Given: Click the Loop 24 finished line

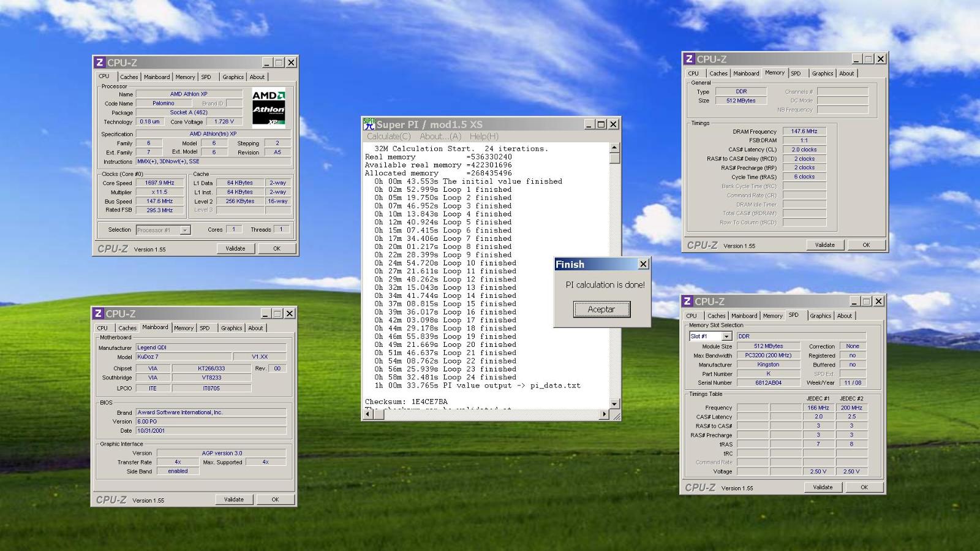Looking at the screenshot, I should [445, 377].
